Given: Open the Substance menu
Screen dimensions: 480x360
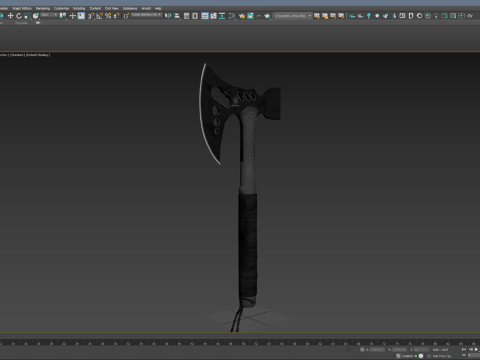Looking at the screenshot, I should click(130, 8).
